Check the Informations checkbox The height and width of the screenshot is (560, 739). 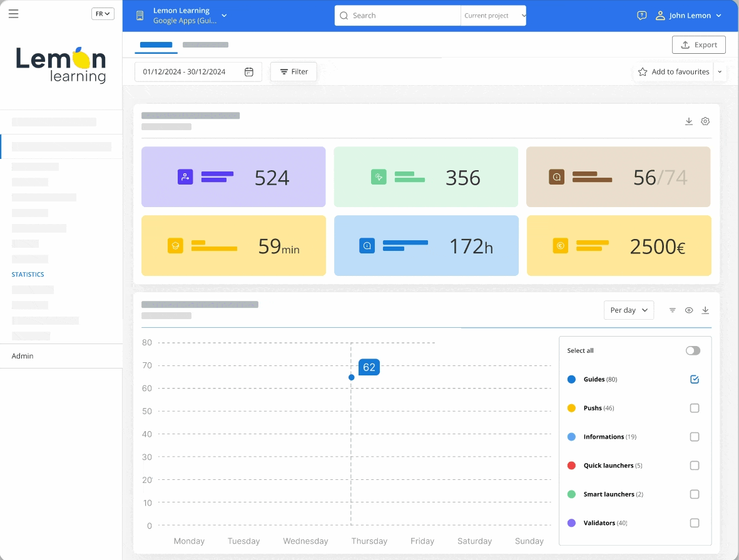694,437
